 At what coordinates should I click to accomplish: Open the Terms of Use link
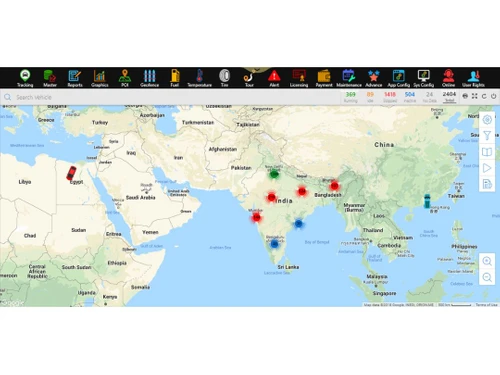point(486,305)
